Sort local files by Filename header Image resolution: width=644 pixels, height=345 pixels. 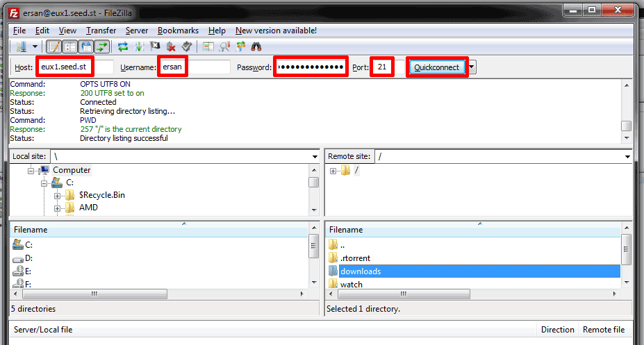(x=159, y=230)
